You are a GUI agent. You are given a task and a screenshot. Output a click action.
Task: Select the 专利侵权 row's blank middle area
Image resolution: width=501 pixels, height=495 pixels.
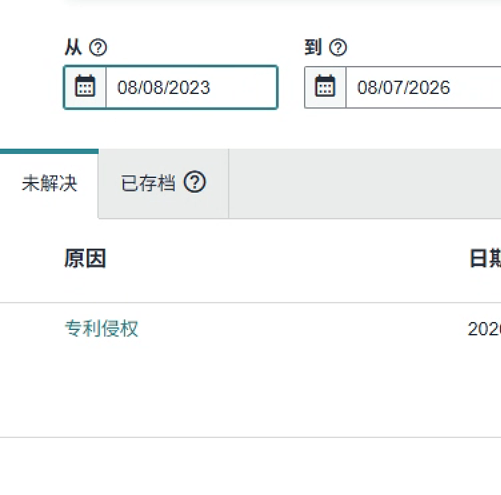300,329
